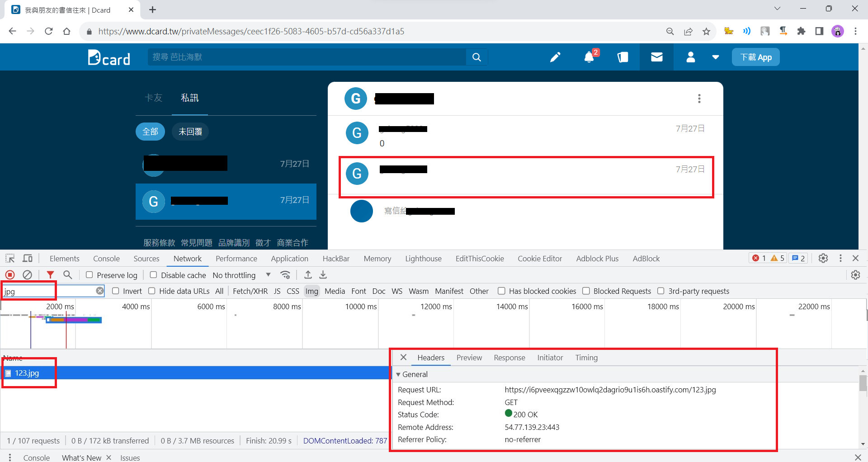Open the 服務條款 link
The width and height of the screenshot is (868, 462).
point(159,243)
